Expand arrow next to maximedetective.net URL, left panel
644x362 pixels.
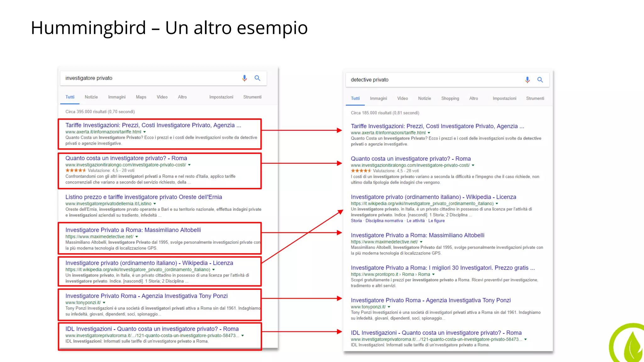[x=137, y=237]
